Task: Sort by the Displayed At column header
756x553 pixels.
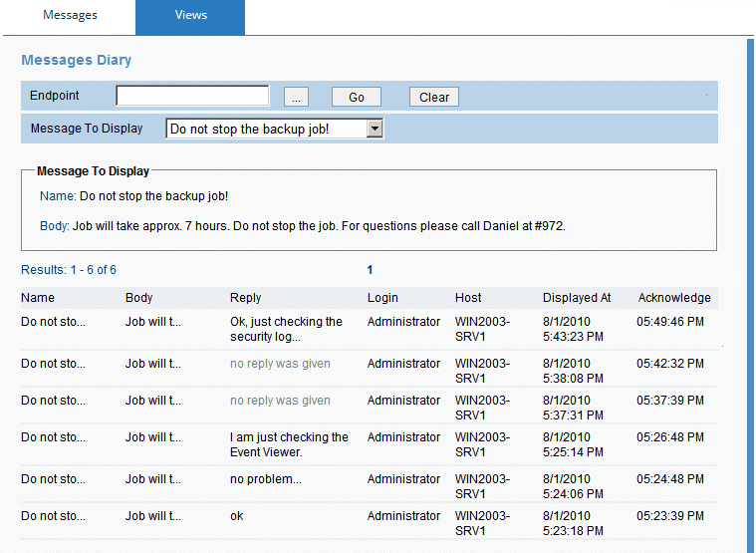Action: 577,298
